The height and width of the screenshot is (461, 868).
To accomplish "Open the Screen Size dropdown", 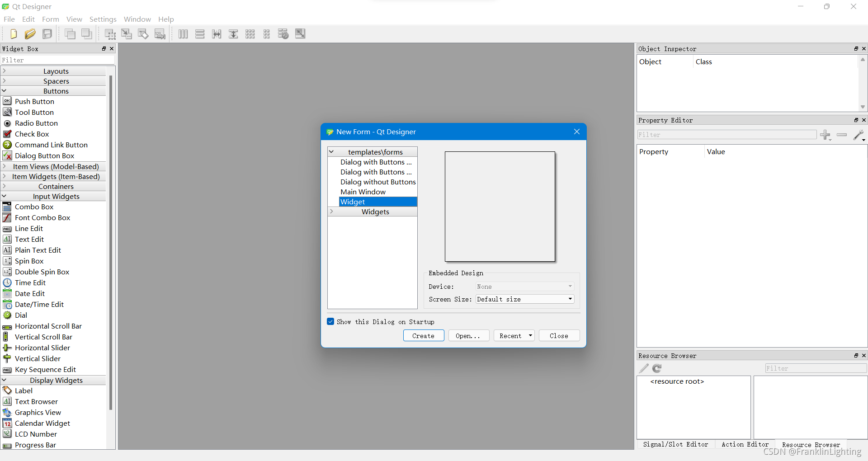I will (525, 299).
